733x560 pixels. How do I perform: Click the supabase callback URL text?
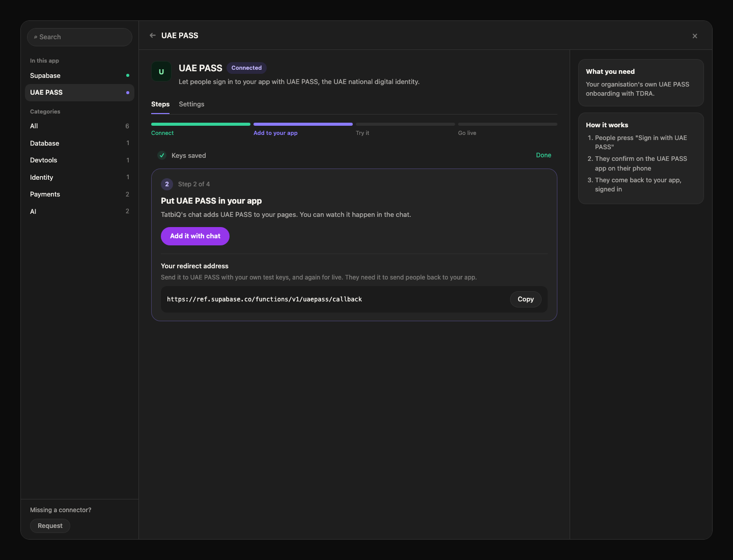pyautogui.click(x=264, y=299)
